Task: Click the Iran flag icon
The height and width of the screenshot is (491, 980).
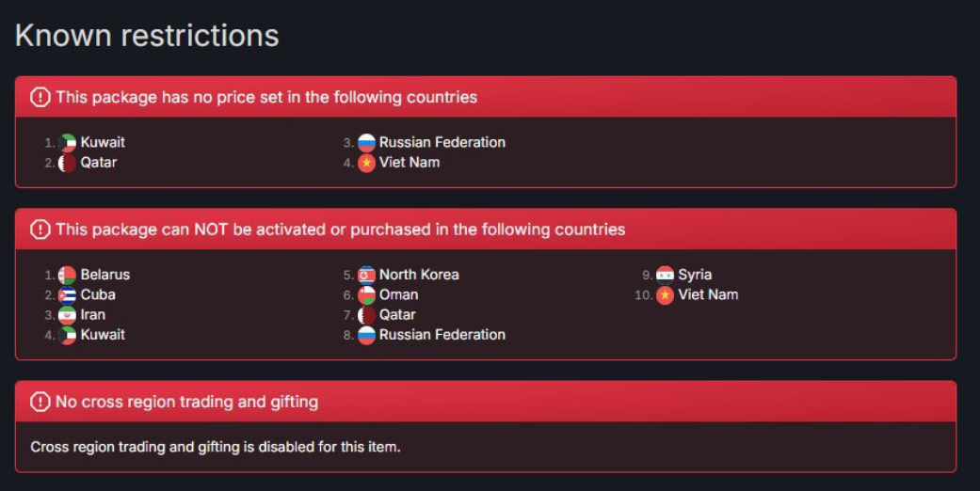Action: [68, 315]
